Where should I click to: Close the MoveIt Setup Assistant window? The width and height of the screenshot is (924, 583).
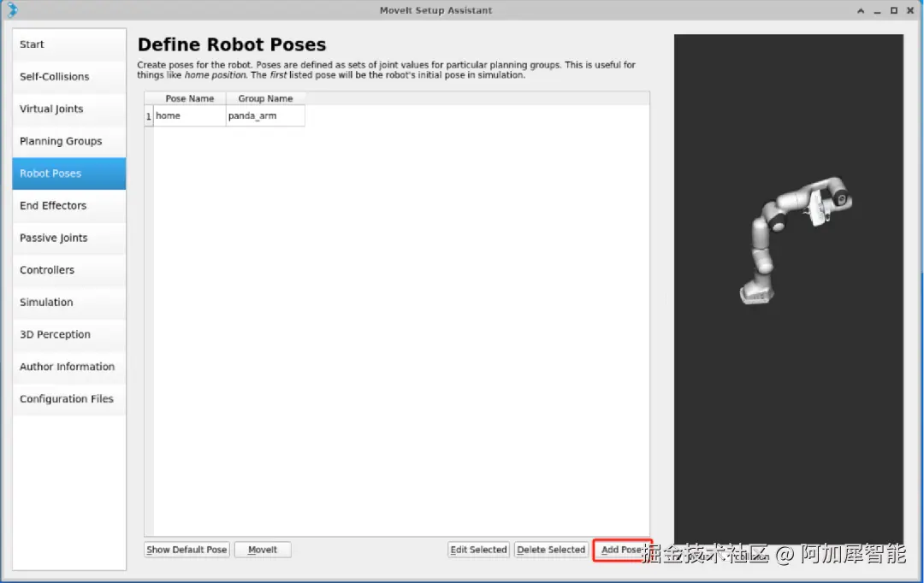point(910,10)
